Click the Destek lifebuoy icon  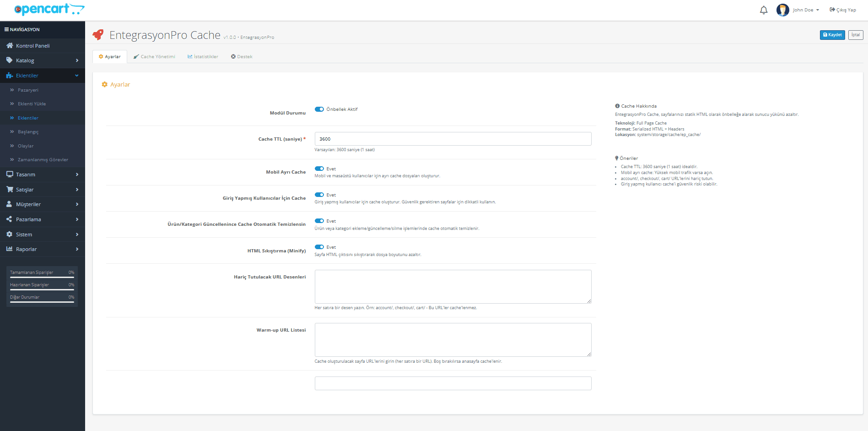click(233, 57)
